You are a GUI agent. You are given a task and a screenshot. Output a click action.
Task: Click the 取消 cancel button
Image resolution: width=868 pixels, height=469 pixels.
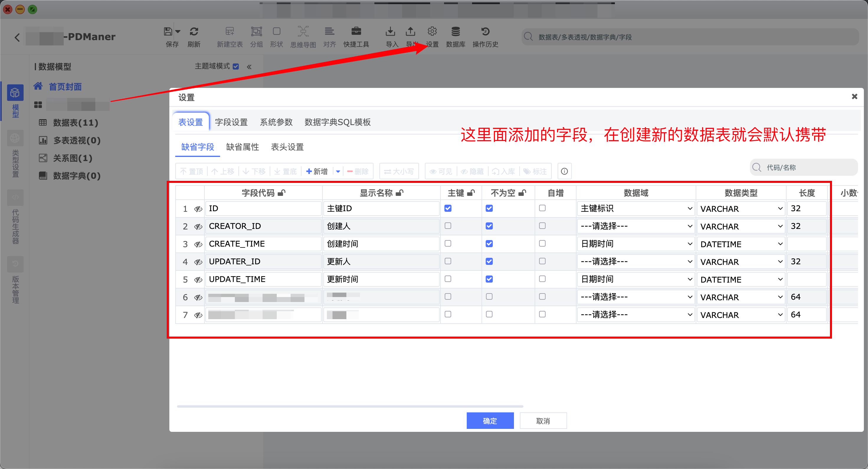coord(543,421)
